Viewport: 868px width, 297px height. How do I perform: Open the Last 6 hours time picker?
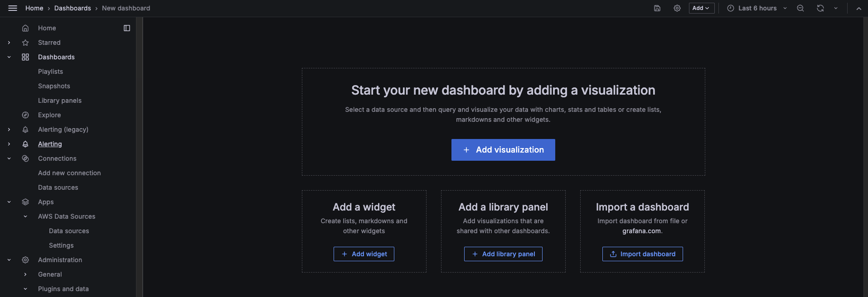pyautogui.click(x=757, y=8)
